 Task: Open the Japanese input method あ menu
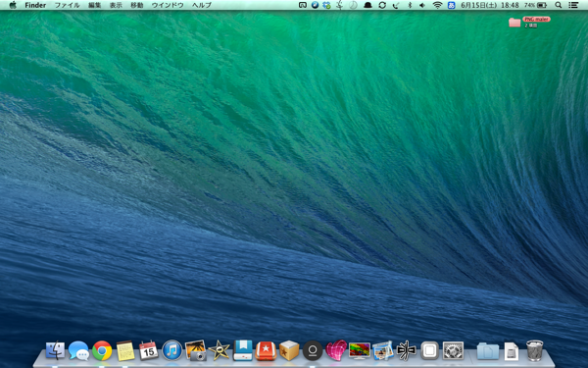pos(451,5)
